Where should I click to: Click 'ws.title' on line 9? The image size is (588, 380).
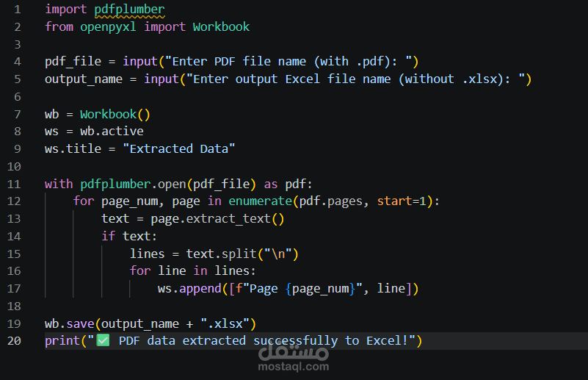tap(73, 149)
